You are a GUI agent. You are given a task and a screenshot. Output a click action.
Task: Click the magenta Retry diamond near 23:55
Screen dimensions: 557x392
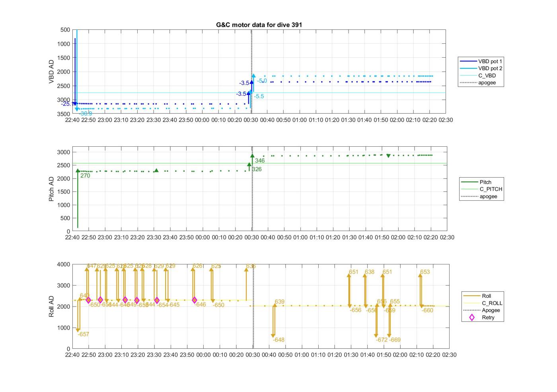click(195, 300)
